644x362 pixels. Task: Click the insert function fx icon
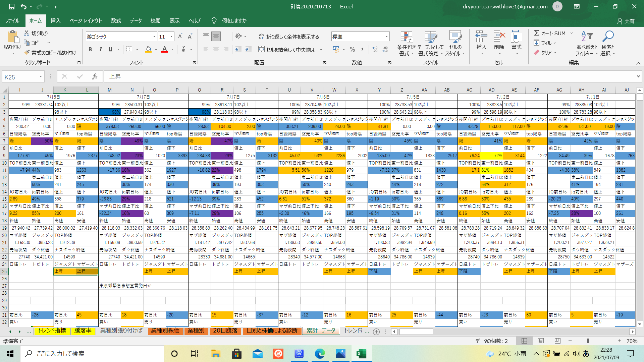click(95, 77)
